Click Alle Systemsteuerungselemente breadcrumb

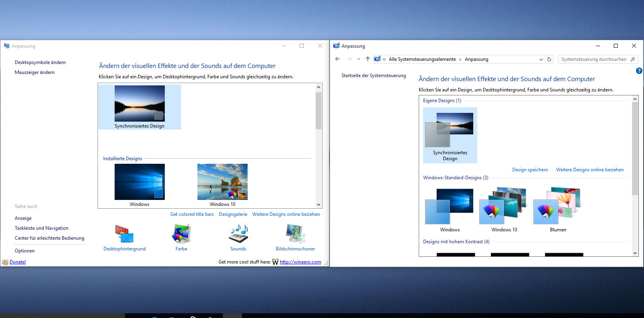click(x=422, y=59)
